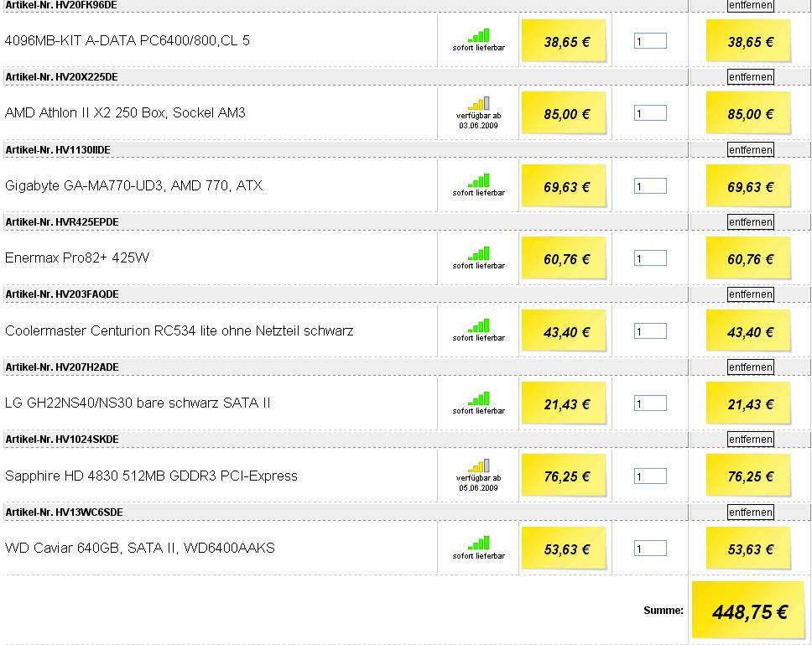Remove article HV20FK96DE with entfernen
The height and width of the screenshot is (645, 812).
pyautogui.click(x=751, y=5)
